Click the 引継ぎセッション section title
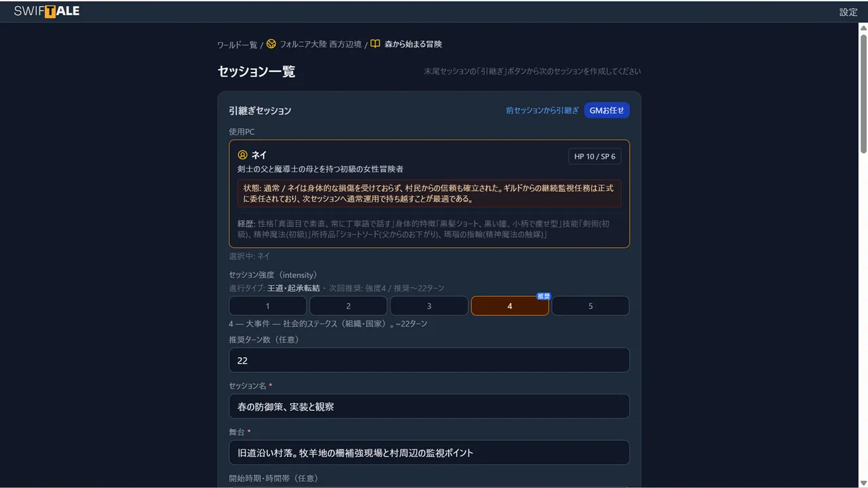Viewport: 868px width, 488px height. point(260,110)
